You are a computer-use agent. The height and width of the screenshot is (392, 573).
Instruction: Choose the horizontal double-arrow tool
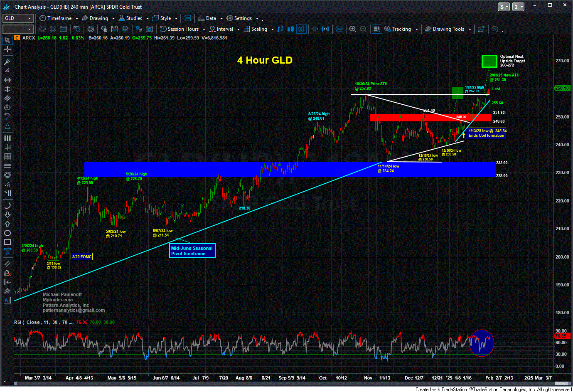coord(7,80)
